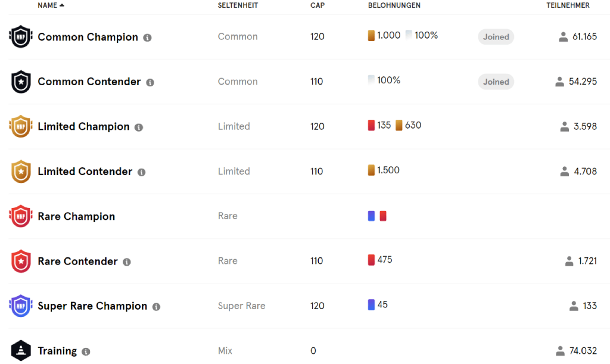Click the blue card reward in Rare Champion

click(x=372, y=216)
